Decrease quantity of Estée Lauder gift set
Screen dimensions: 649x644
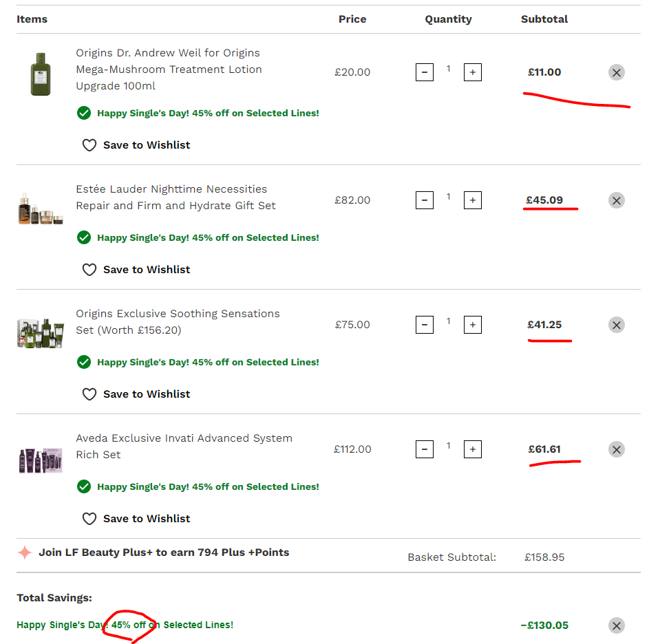click(x=425, y=200)
